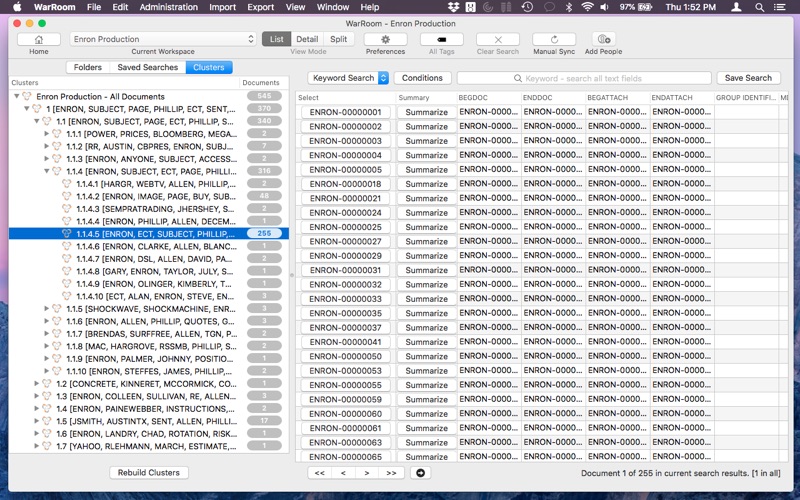Screen dimensions: 800x500
Task: Switch view mode to List
Action: (x=277, y=39)
